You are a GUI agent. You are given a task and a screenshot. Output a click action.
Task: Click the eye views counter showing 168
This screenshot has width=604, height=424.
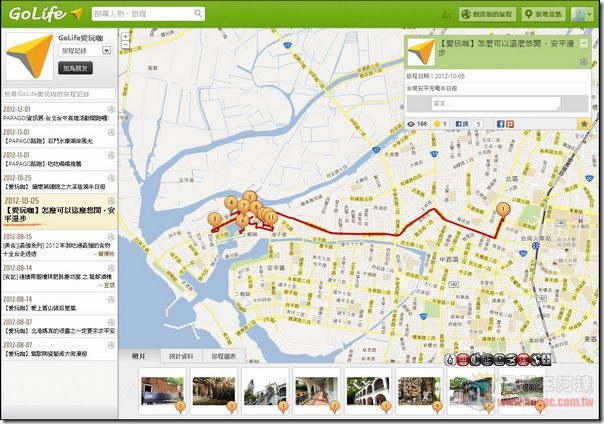[x=418, y=124]
